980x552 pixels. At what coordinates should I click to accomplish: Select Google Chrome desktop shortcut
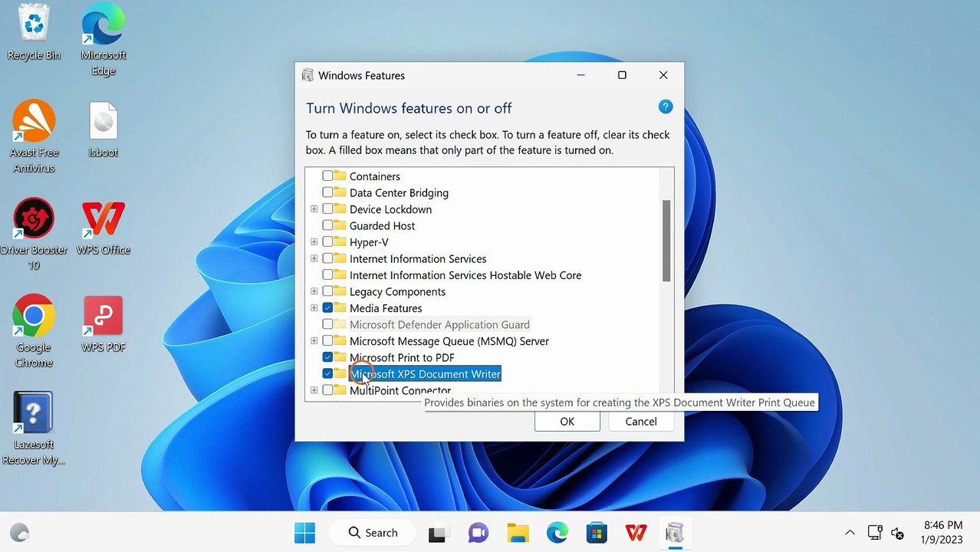[x=34, y=331]
